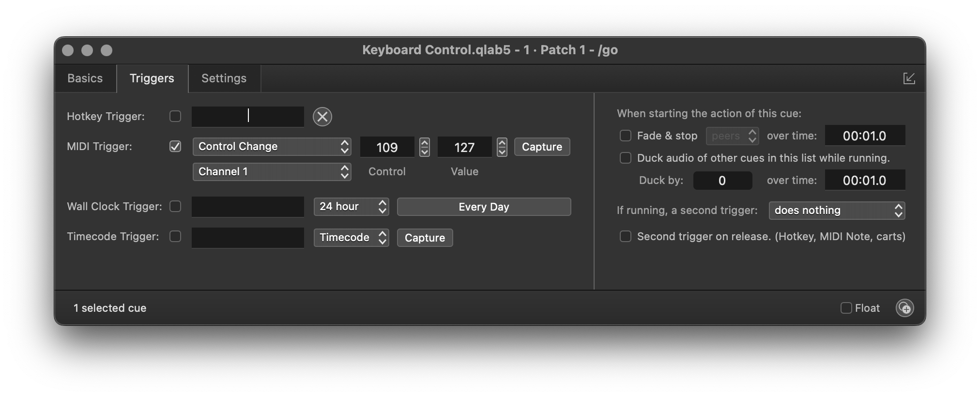Enable the Hotkey Trigger checkbox

(x=175, y=116)
